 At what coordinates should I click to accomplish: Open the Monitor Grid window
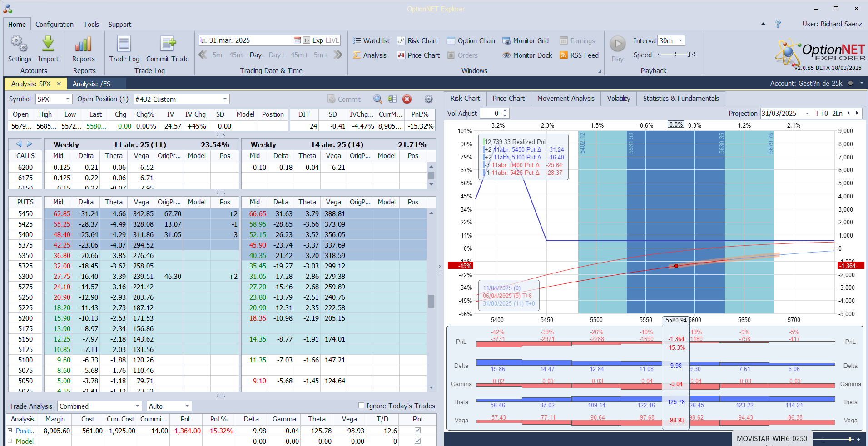coord(526,40)
